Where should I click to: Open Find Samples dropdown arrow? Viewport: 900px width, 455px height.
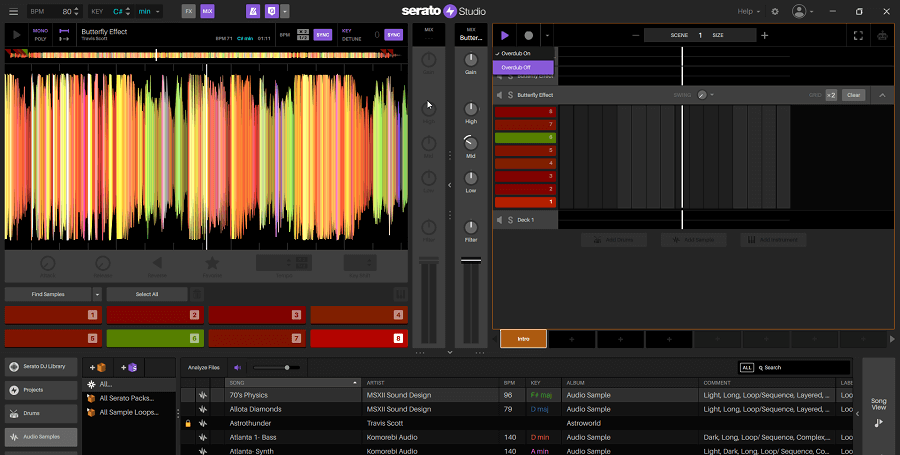[x=97, y=294]
